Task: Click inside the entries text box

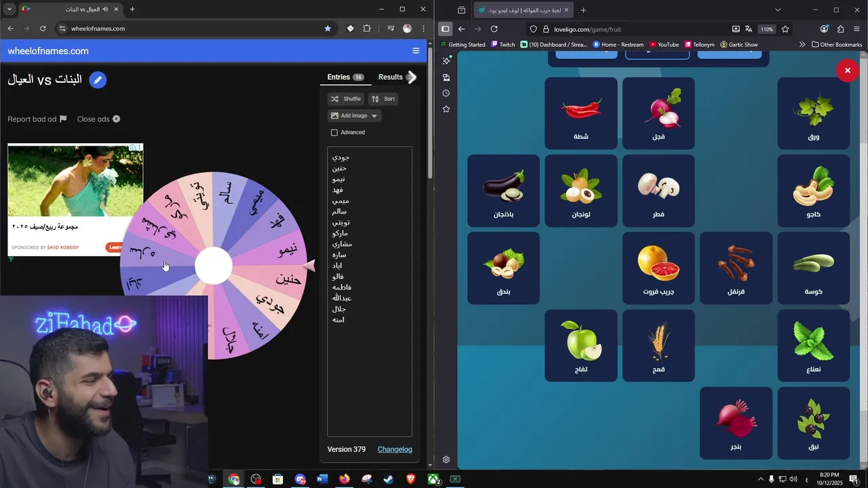Action: [x=370, y=291]
